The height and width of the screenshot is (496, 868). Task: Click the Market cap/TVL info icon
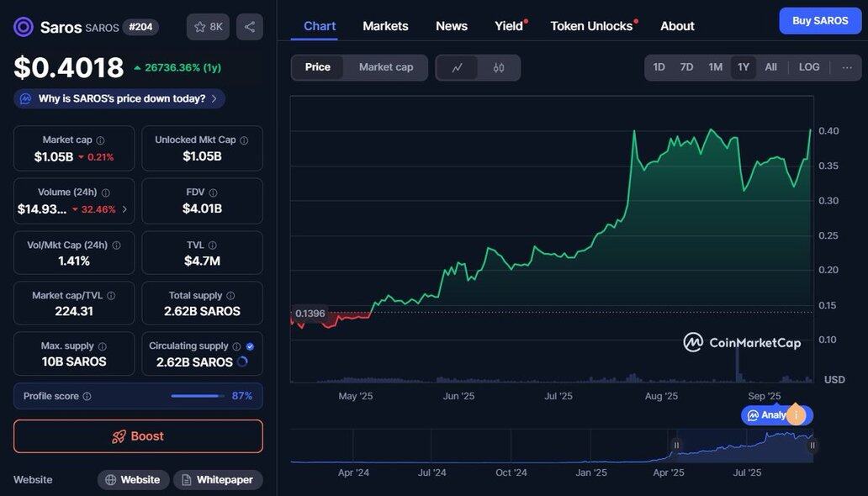pos(111,296)
